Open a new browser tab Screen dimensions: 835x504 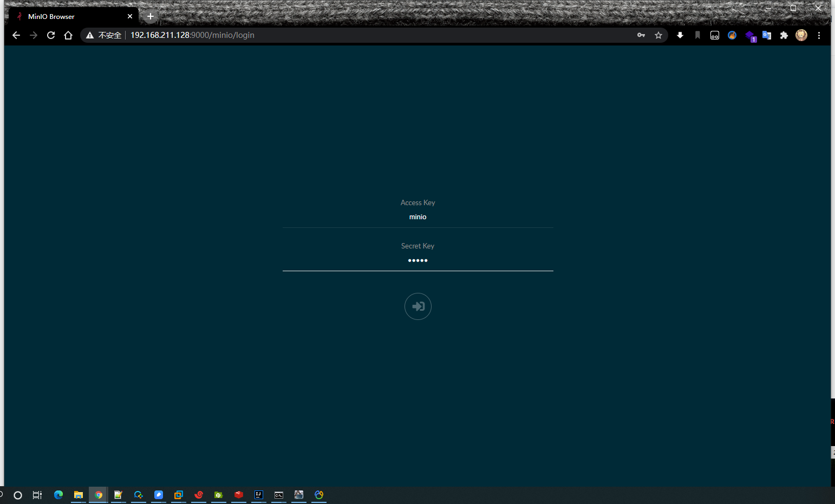(151, 16)
